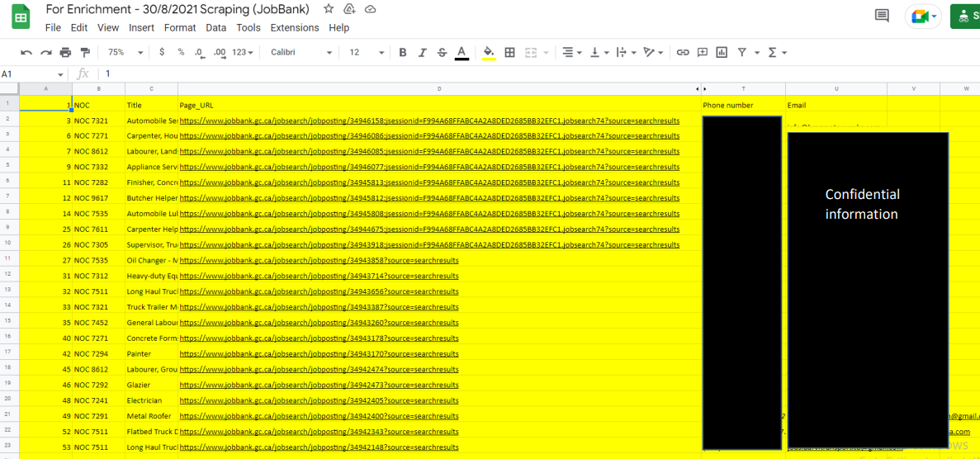Open the Data menu
The width and height of the screenshot is (980, 459).
click(216, 27)
